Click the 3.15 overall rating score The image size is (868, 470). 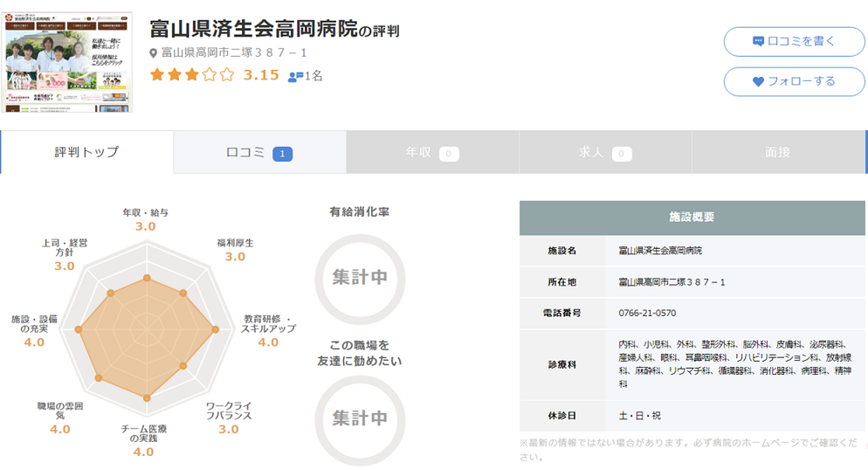coord(261,75)
